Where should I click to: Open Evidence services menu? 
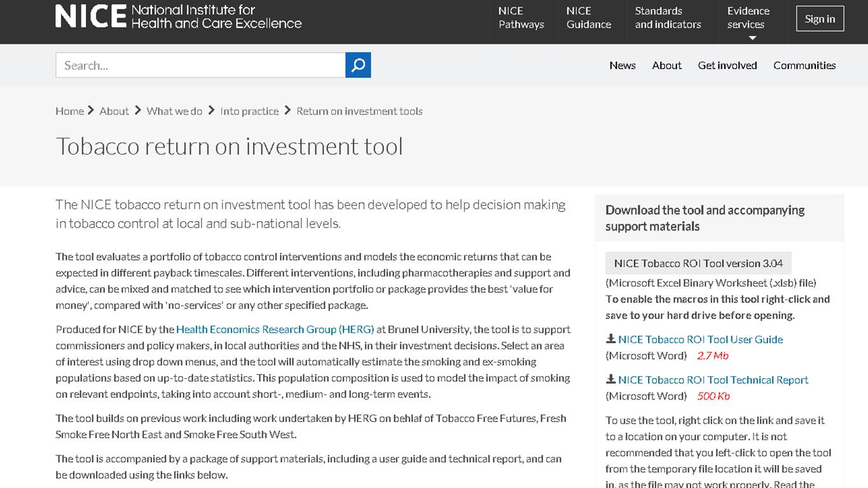748,18
